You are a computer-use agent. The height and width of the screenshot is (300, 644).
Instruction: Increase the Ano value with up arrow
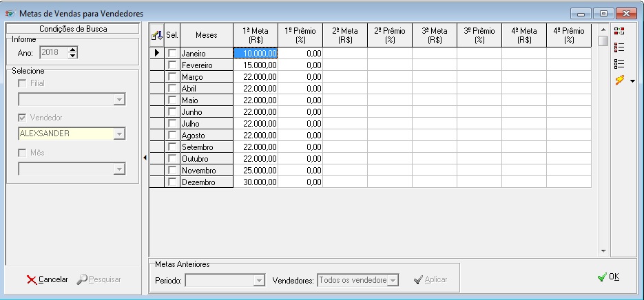(x=72, y=50)
